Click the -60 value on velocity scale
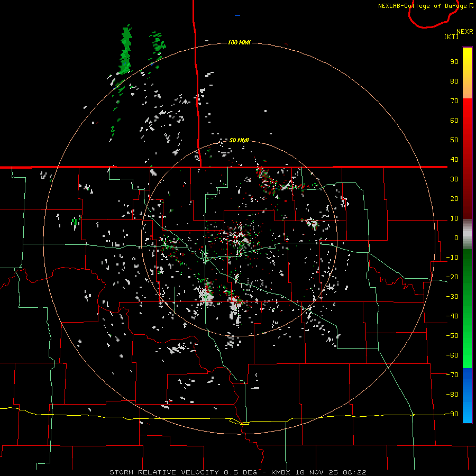476x476 pixels. coord(452,355)
